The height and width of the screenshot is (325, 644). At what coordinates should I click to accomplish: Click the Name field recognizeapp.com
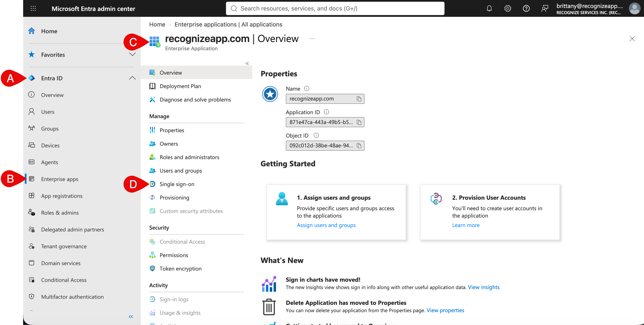coord(325,99)
